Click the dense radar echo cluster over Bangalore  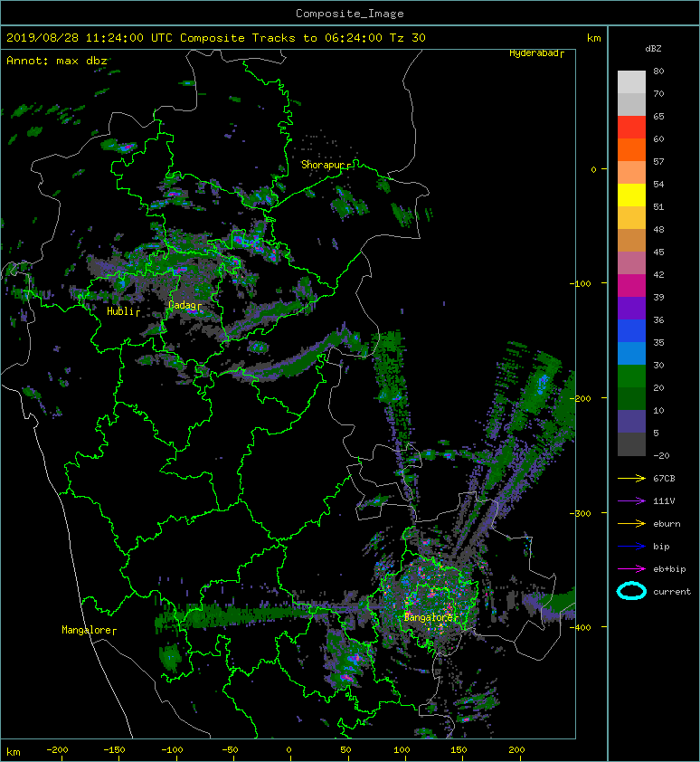429,595
